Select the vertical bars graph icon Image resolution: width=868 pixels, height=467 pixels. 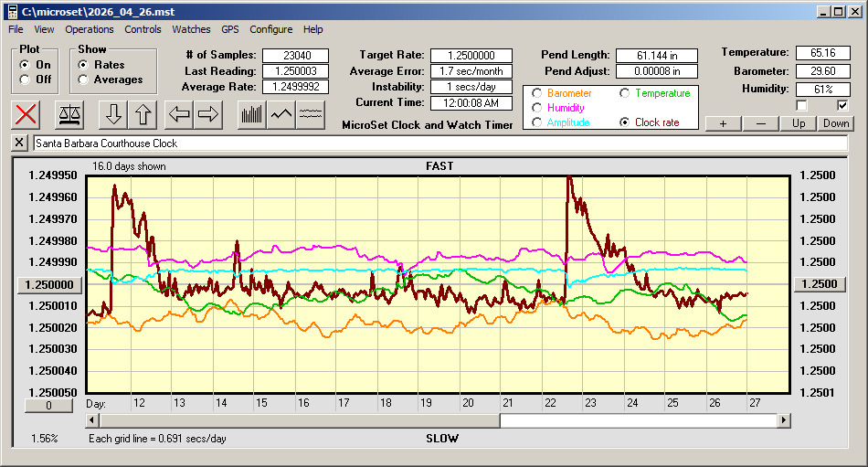(251, 114)
